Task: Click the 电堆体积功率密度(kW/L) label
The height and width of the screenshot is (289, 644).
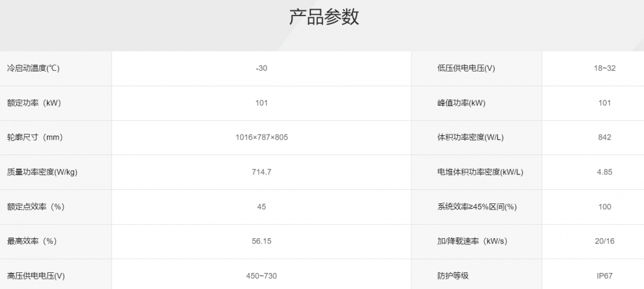Action: pos(480,172)
